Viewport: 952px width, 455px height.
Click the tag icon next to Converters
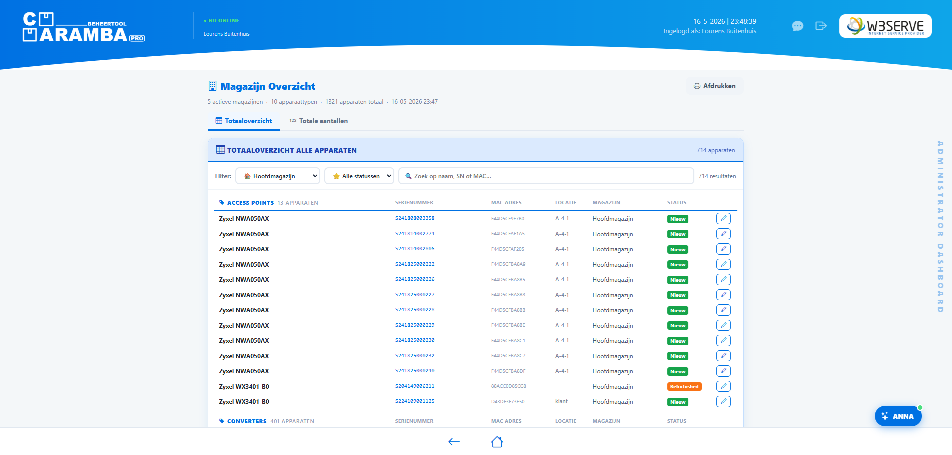pos(222,420)
